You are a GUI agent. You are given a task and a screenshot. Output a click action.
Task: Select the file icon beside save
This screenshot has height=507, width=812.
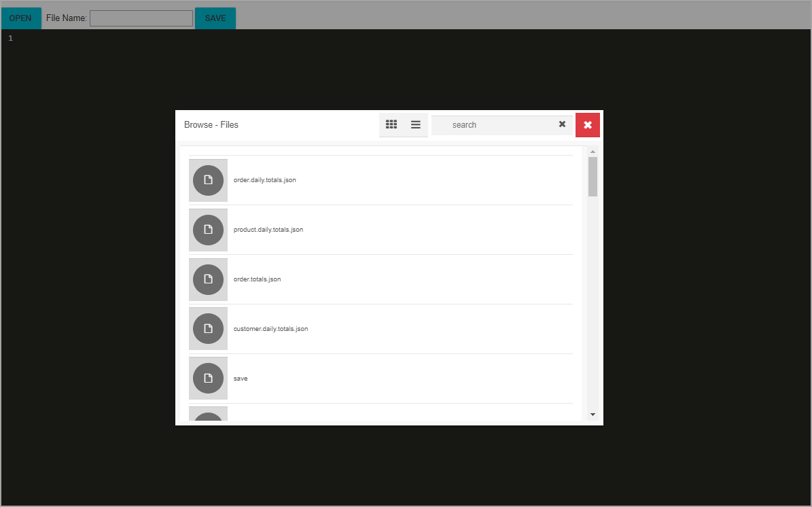(x=208, y=379)
